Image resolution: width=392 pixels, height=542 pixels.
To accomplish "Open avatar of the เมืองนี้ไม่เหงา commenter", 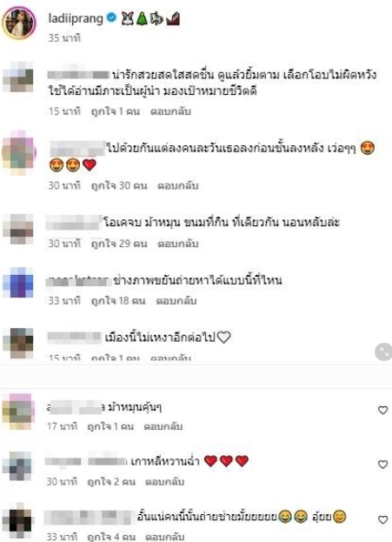I will click(x=18, y=343).
